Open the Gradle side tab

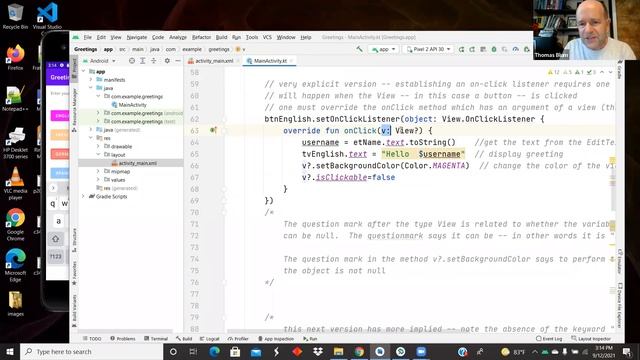[620, 70]
